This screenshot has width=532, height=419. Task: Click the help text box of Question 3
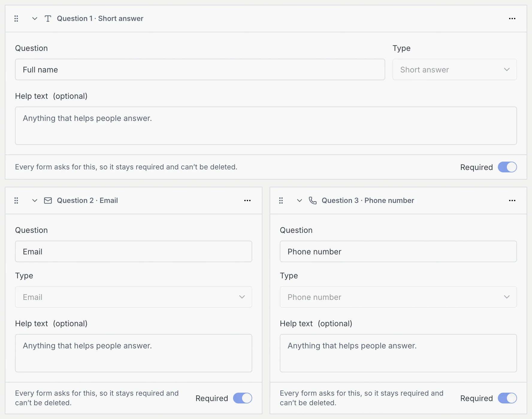[398, 353]
